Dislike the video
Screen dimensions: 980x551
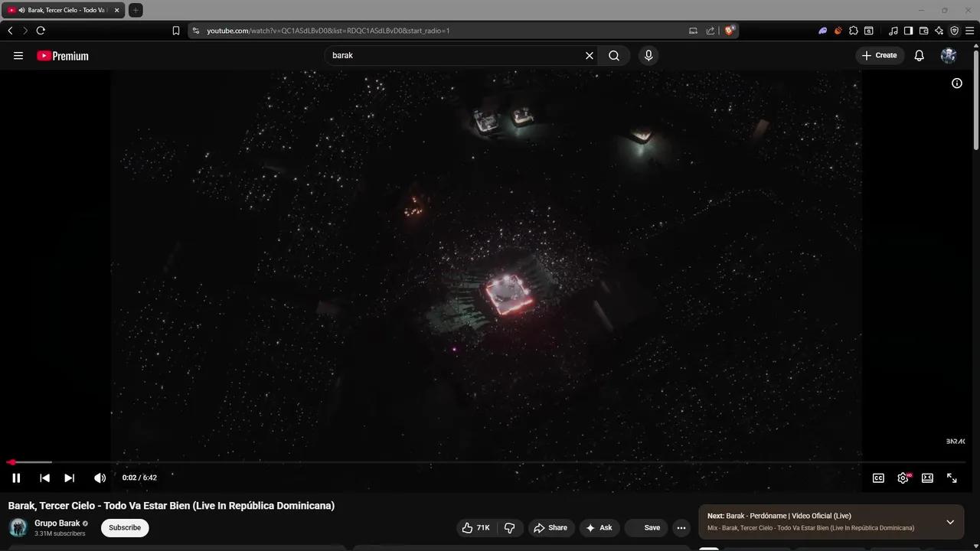coord(510,528)
